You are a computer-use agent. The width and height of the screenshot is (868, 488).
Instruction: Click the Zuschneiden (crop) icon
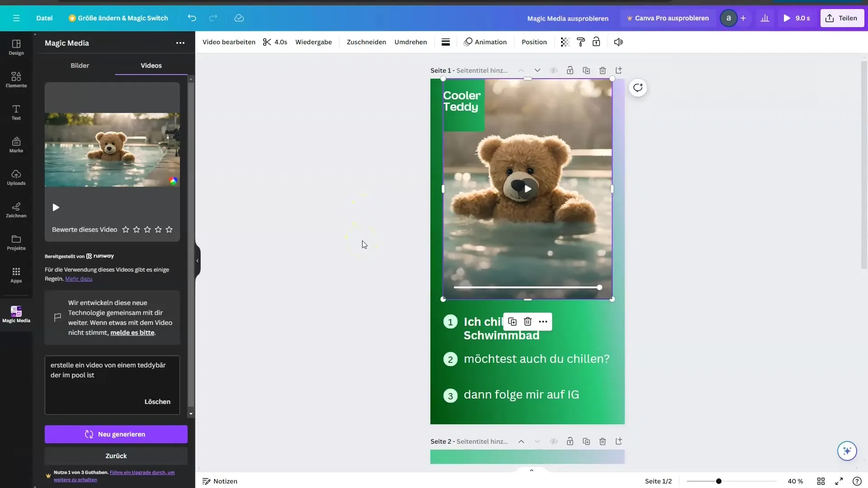pos(366,42)
